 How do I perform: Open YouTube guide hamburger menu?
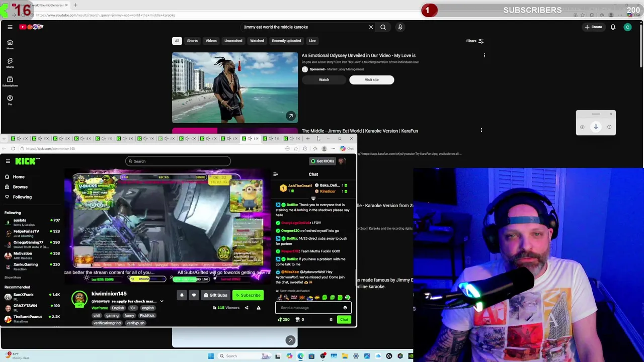[x=10, y=27]
